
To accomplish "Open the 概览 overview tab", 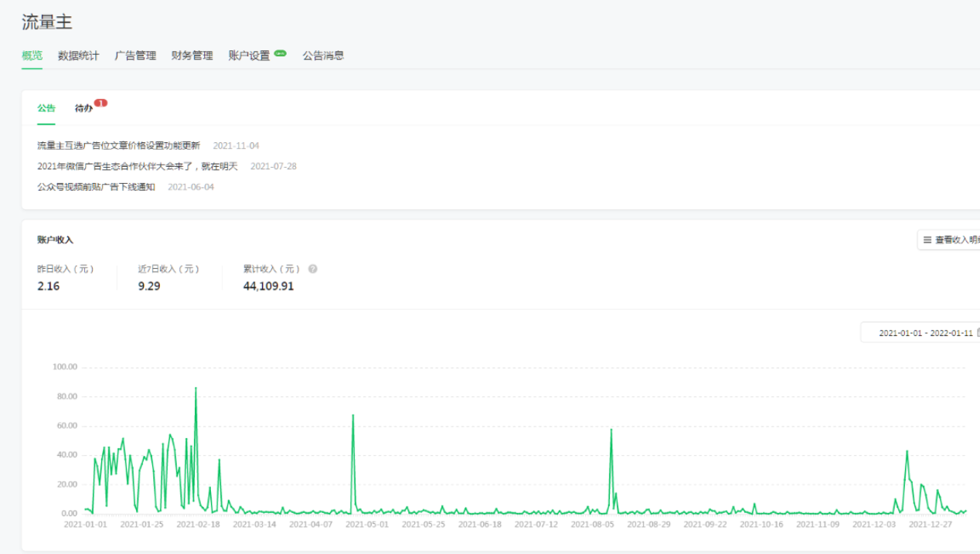I will point(32,56).
